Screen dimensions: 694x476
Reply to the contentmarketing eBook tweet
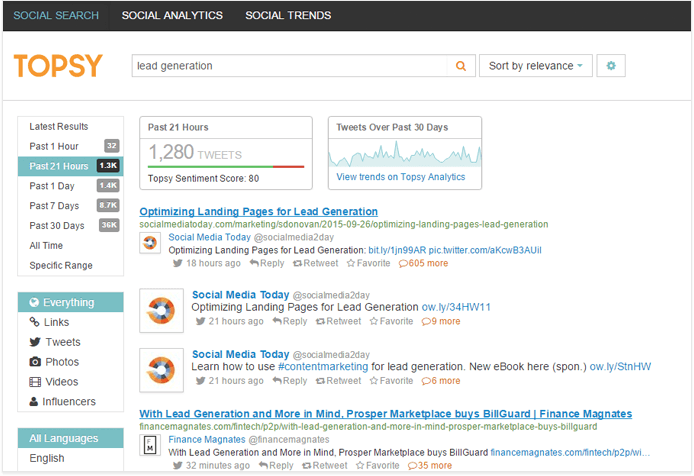pos(290,380)
